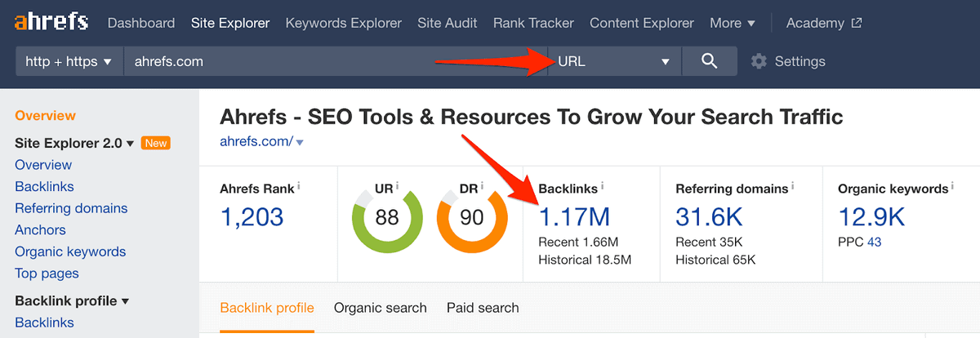Click info icon next to Backlinks
This screenshot has height=338, width=980.
pyautogui.click(x=604, y=187)
